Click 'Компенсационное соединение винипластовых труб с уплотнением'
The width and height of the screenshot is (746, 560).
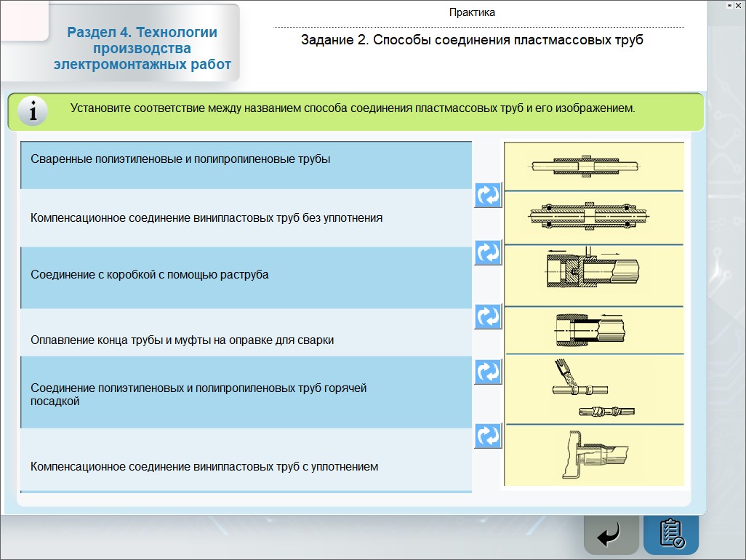tap(246, 466)
